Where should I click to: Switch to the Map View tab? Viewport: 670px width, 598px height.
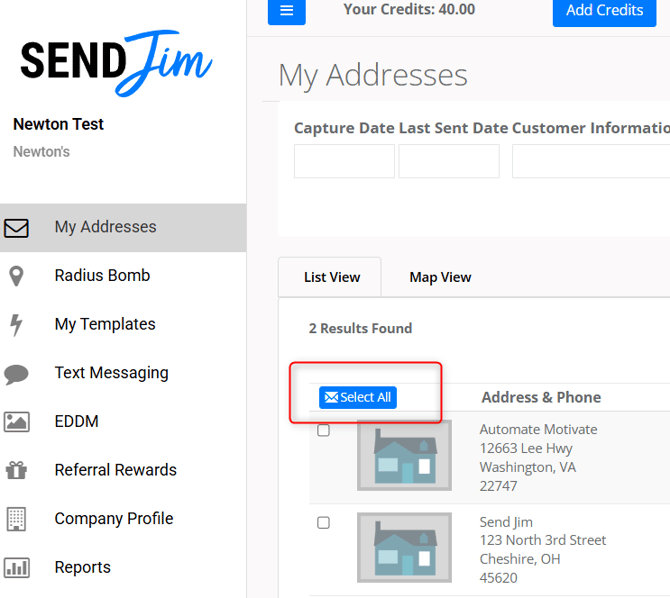(440, 277)
